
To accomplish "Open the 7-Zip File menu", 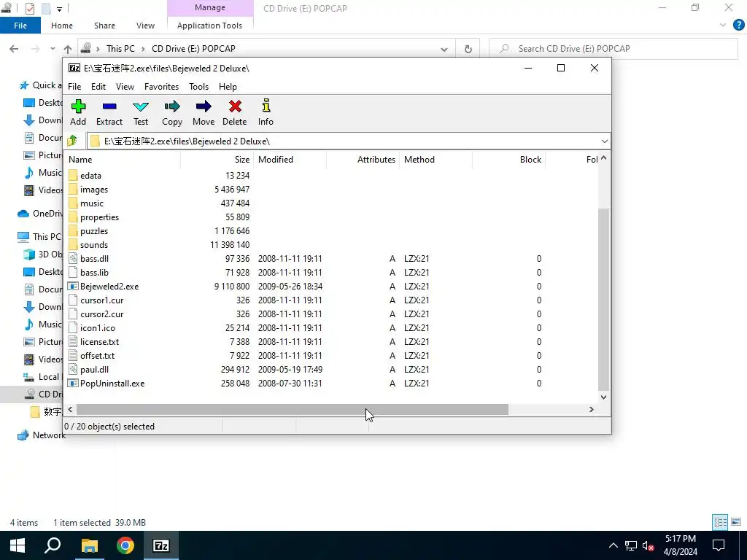I will [x=74, y=87].
